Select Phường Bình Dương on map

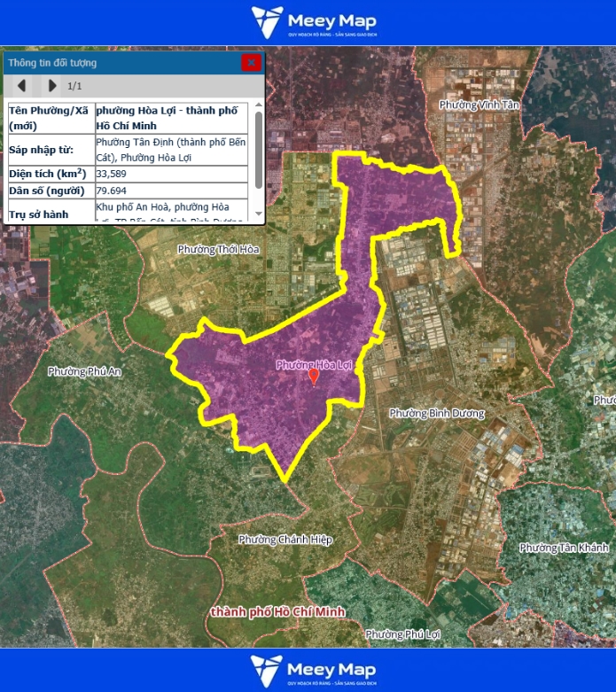click(x=437, y=414)
